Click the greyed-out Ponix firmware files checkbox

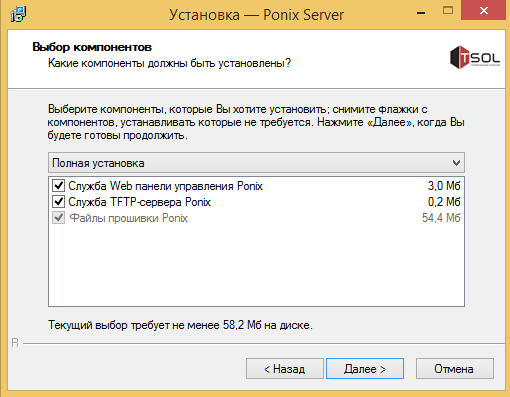click(x=58, y=218)
